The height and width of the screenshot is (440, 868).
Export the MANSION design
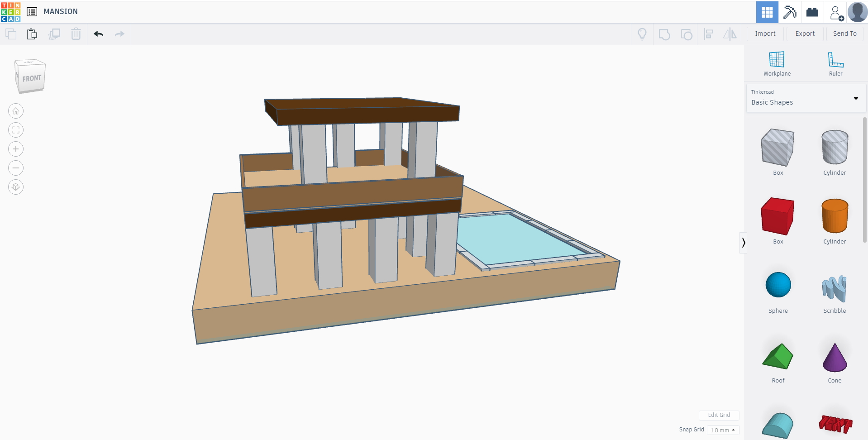[804, 33]
